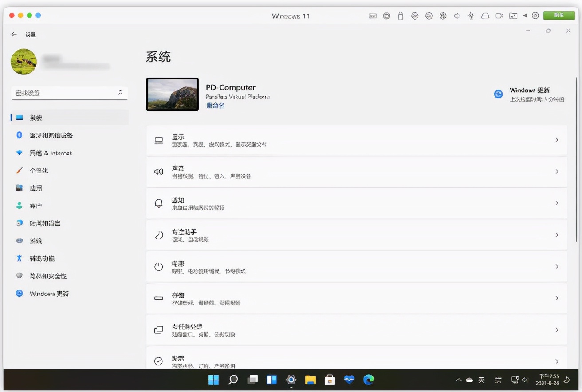Open Windows 更新 status at top right
This screenshot has height=392, width=582.
[530, 94]
